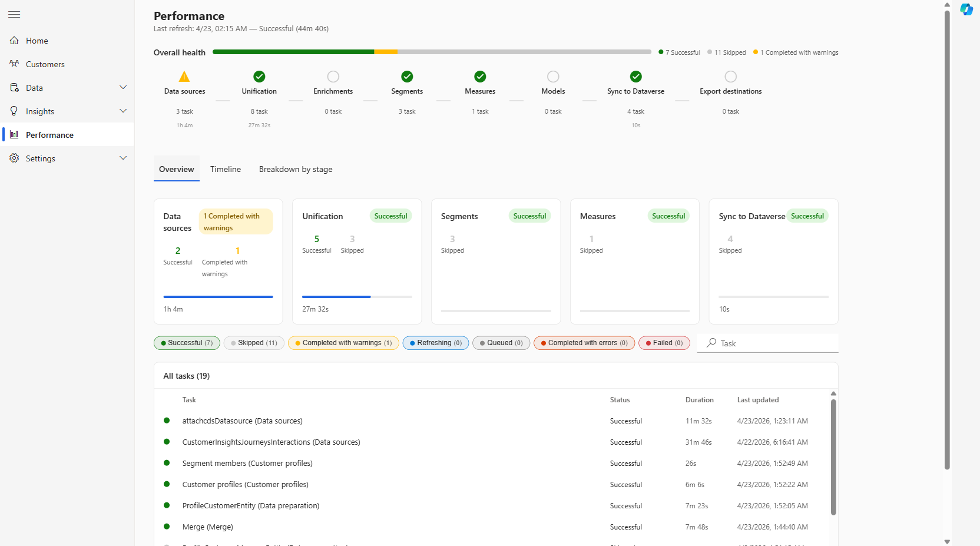Click the Task column header
This screenshot has height=546, width=980.
click(x=189, y=400)
